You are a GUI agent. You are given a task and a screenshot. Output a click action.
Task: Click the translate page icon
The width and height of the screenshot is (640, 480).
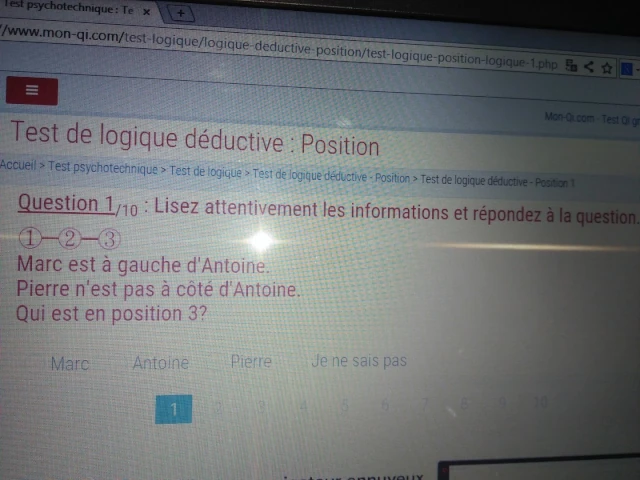(x=571, y=66)
